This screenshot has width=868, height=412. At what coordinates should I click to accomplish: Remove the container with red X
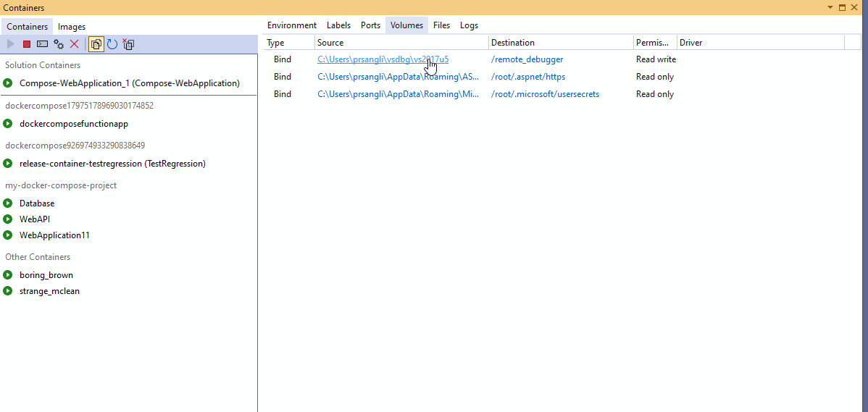pyautogui.click(x=74, y=44)
